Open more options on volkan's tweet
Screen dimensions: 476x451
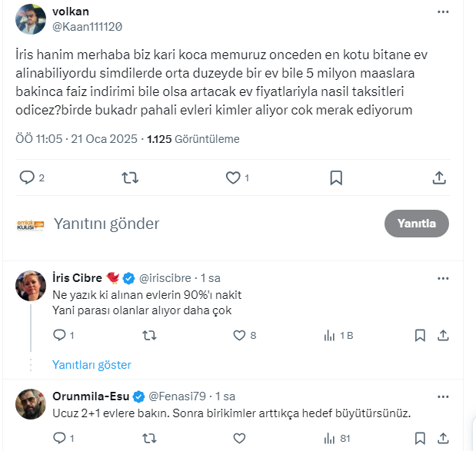(443, 13)
